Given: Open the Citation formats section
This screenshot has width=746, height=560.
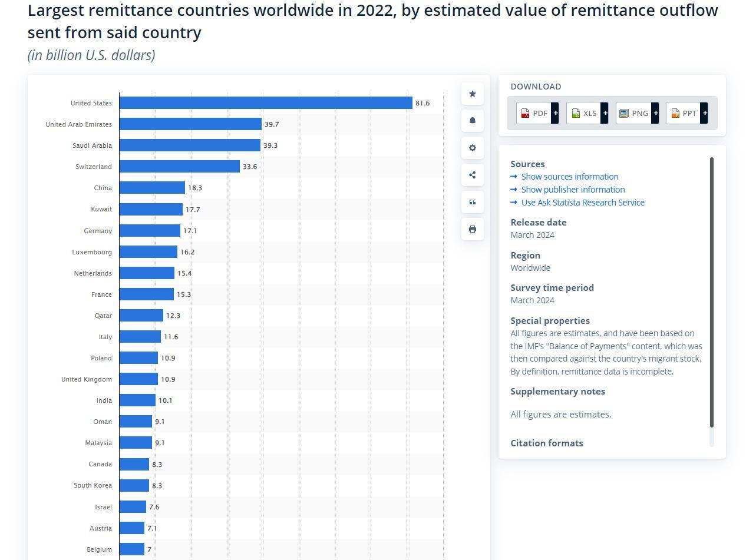Looking at the screenshot, I should 546,443.
